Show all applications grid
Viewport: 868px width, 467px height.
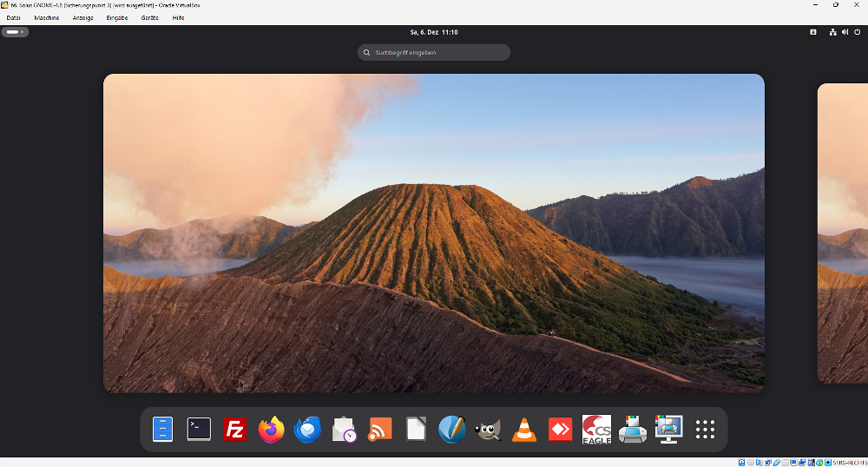[705, 429]
